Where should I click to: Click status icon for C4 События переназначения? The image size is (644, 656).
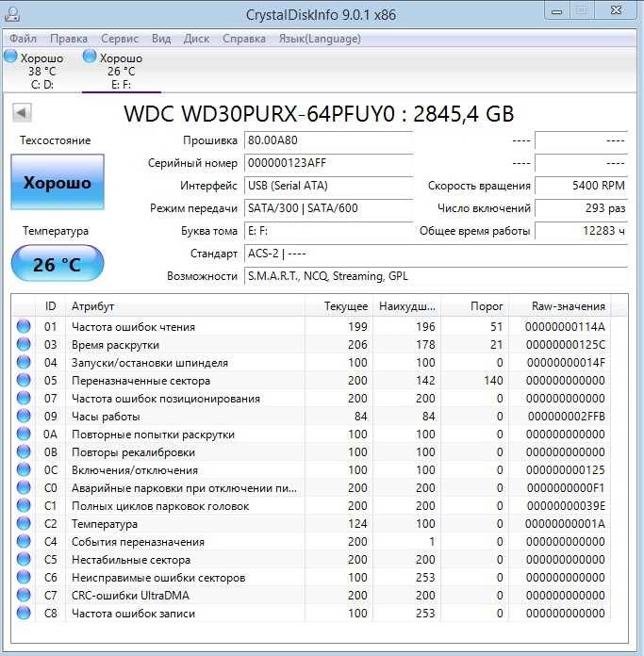(24, 541)
